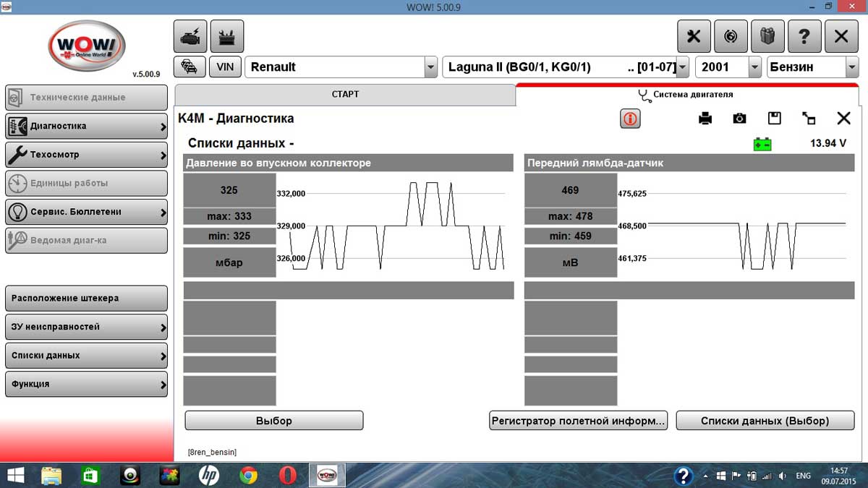Click the update circular-arrows icon
868x488 pixels.
pyautogui.click(x=731, y=36)
